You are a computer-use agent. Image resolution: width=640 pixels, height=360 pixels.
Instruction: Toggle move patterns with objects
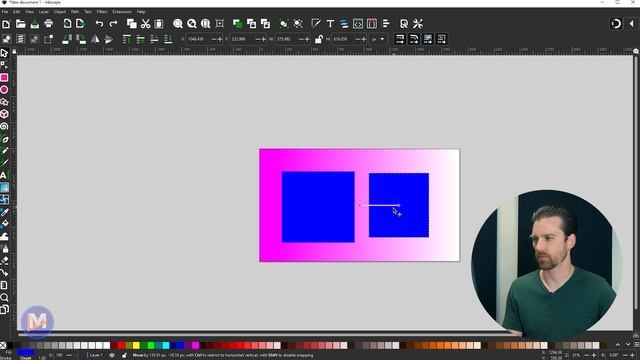[x=441, y=39]
